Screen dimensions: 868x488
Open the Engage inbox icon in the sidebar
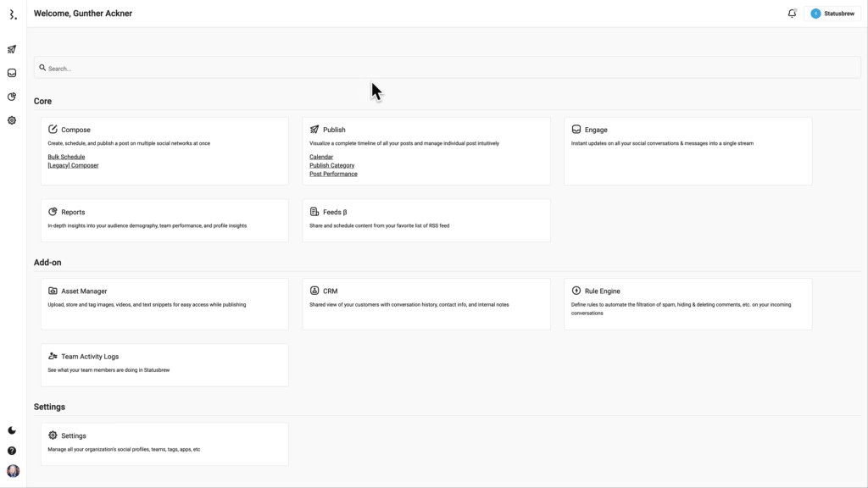click(11, 72)
